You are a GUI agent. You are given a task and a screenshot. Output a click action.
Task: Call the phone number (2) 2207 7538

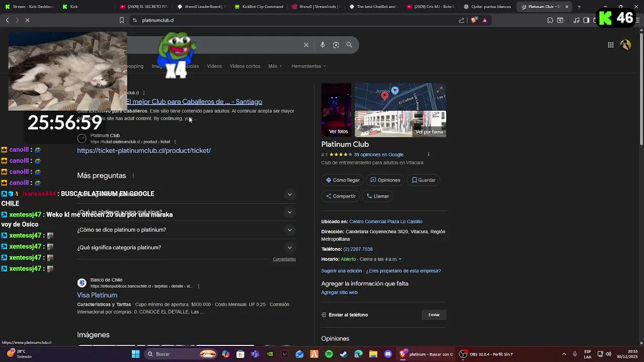tap(358, 249)
